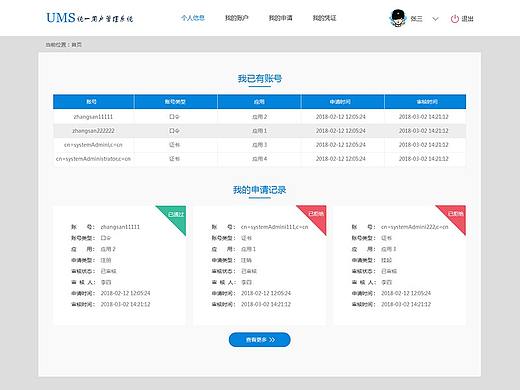Go to 我的申请 tab
Viewport: 520px width, 390px height.
pos(280,18)
